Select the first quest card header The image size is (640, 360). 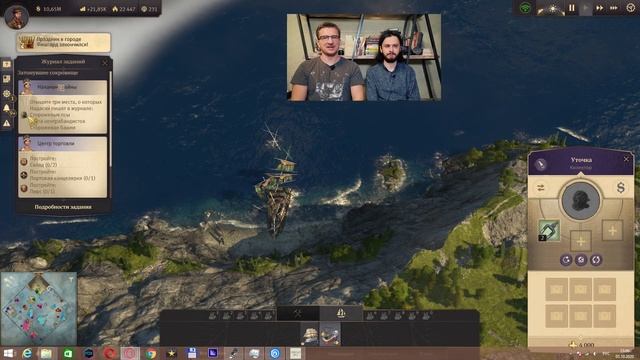pyautogui.click(x=63, y=87)
